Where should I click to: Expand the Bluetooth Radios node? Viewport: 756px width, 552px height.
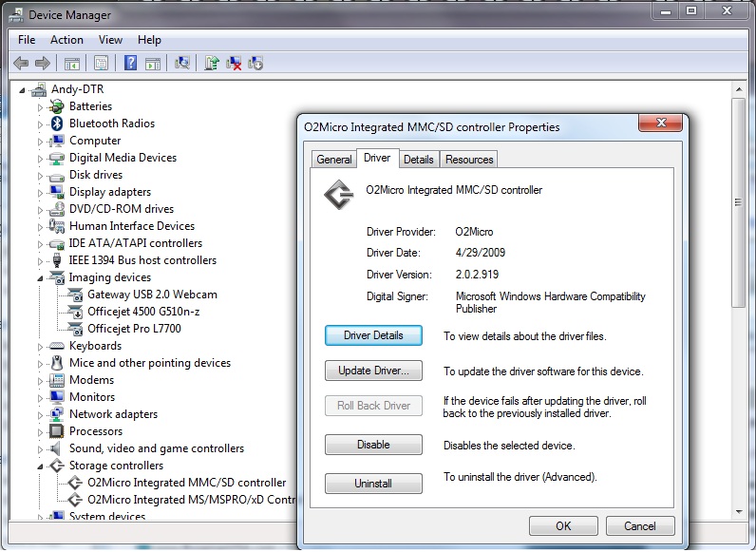(40, 124)
